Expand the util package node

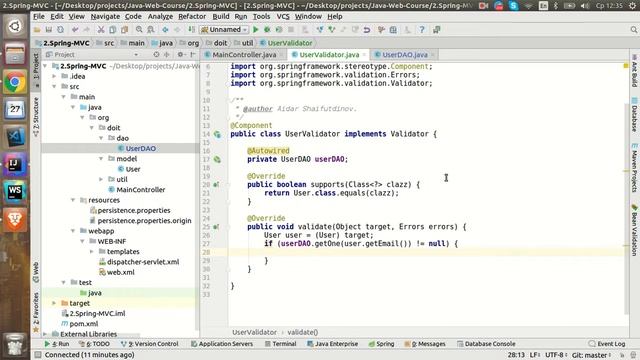click(x=101, y=179)
